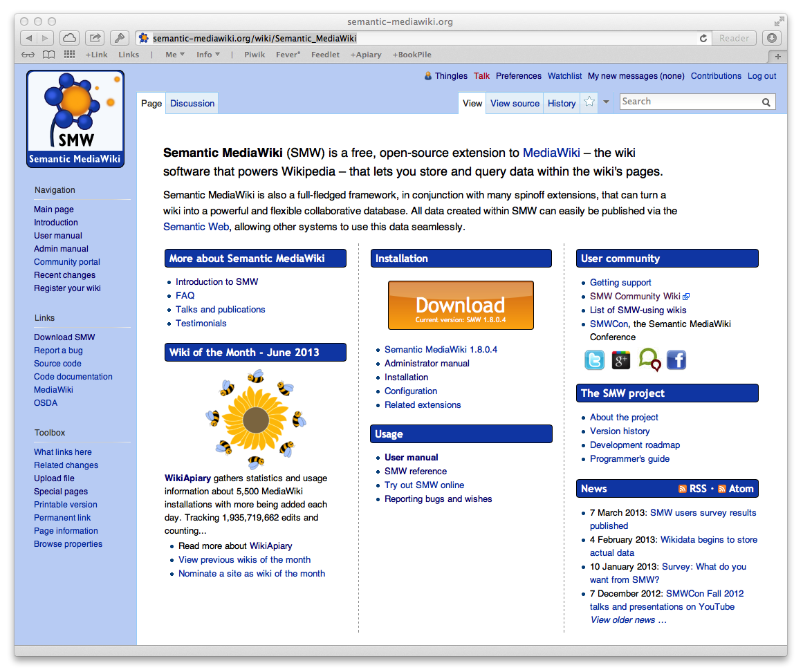Click the wiki Search input field
This screenshot has width=803, height=672.
click(x=691, y=102)
